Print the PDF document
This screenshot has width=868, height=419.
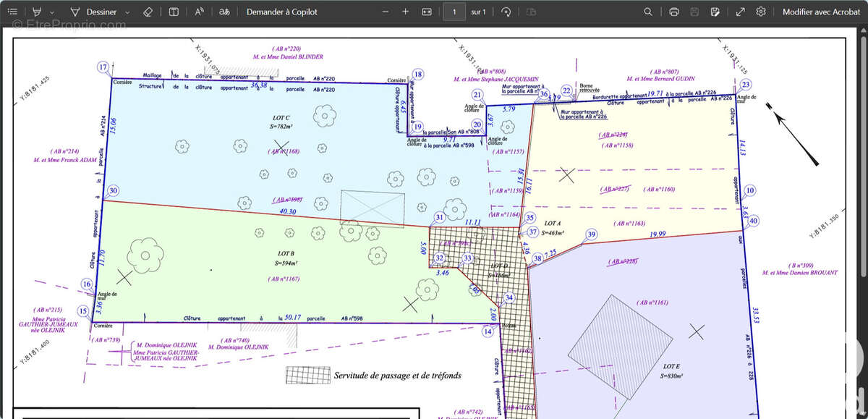pos(674,12)
